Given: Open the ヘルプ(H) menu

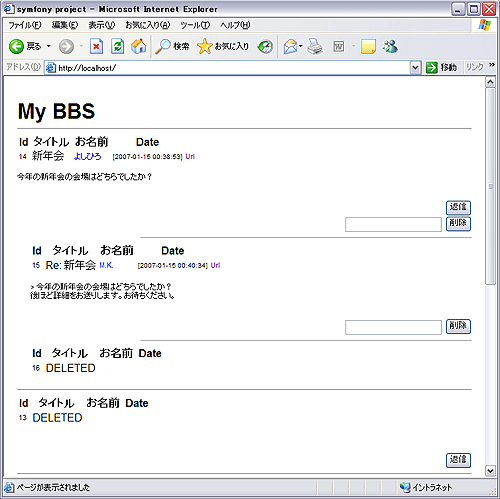Looking at the screenshot, I should [x=235, y=25].
